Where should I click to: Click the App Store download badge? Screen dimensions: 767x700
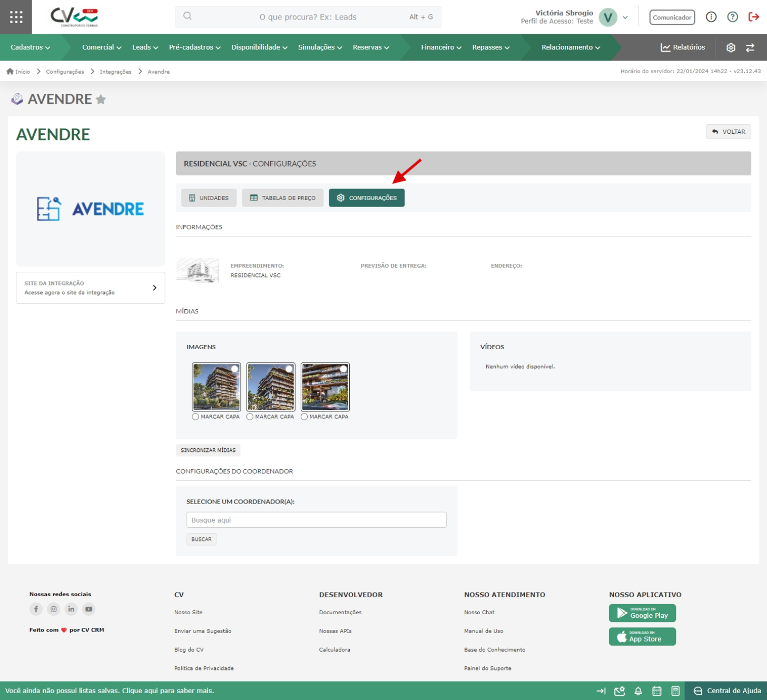click(642, 636)
